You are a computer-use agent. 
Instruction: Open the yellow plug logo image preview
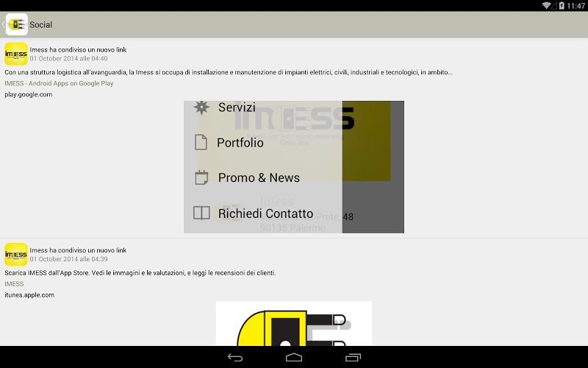point(294,323)
